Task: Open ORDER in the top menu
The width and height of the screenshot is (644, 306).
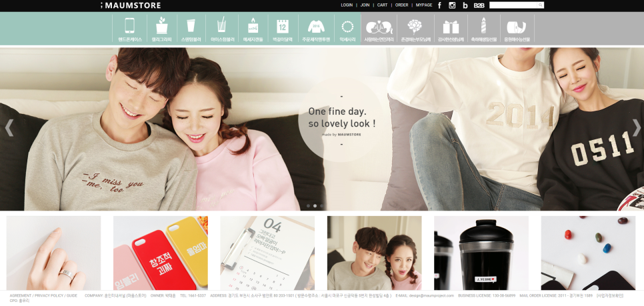Action: point(402,5)
